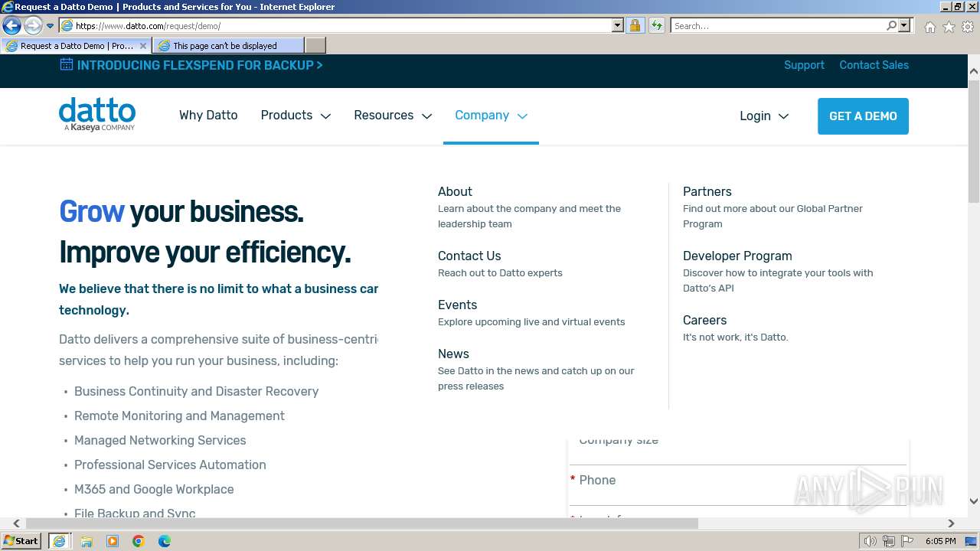This screenshot has width=980, height=551.
Task: Click the security lock icon
Action: [635, 26]
